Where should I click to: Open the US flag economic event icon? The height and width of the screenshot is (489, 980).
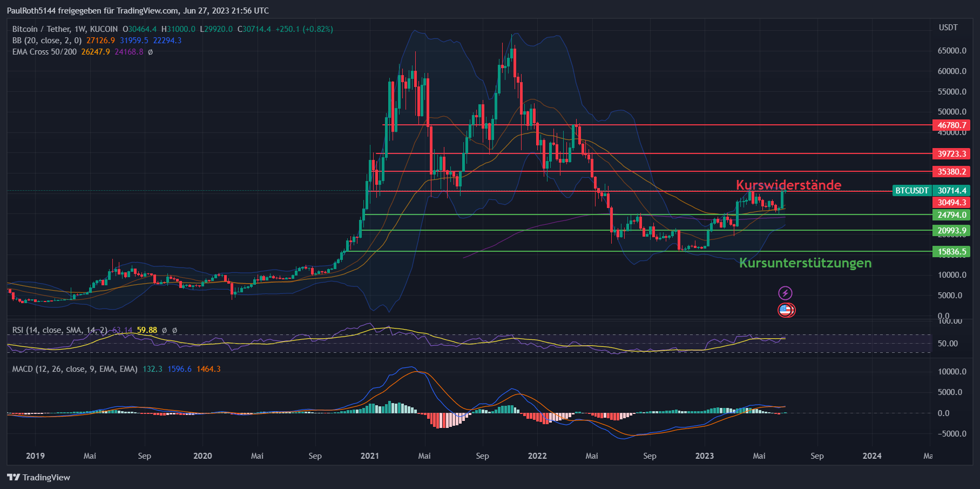(786, 311)
